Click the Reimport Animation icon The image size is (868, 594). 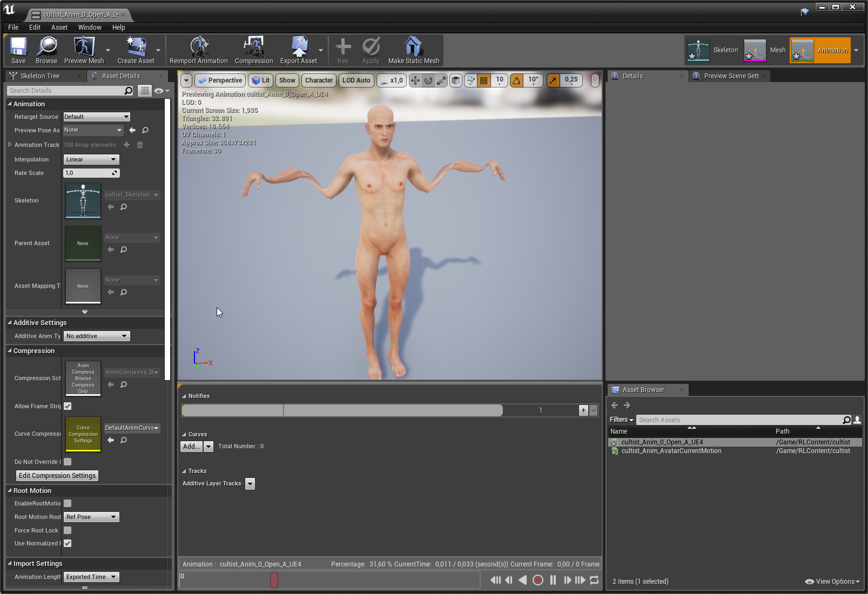click(199, 50)
